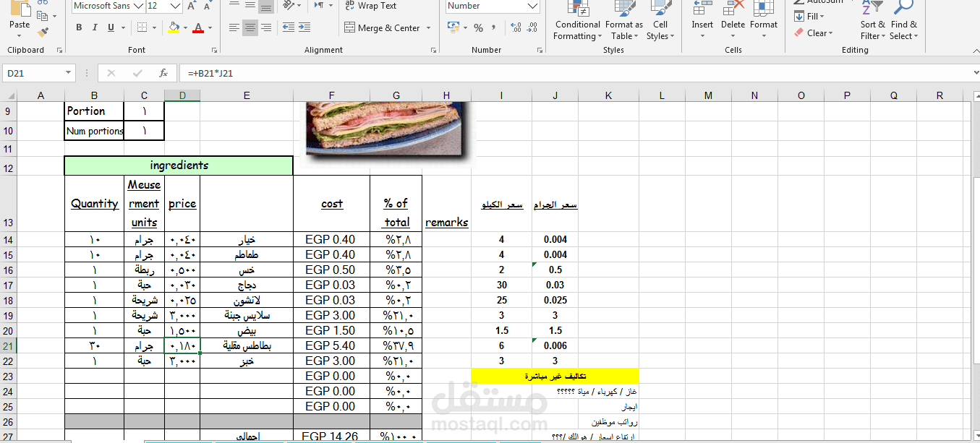Select column header G

396,95
